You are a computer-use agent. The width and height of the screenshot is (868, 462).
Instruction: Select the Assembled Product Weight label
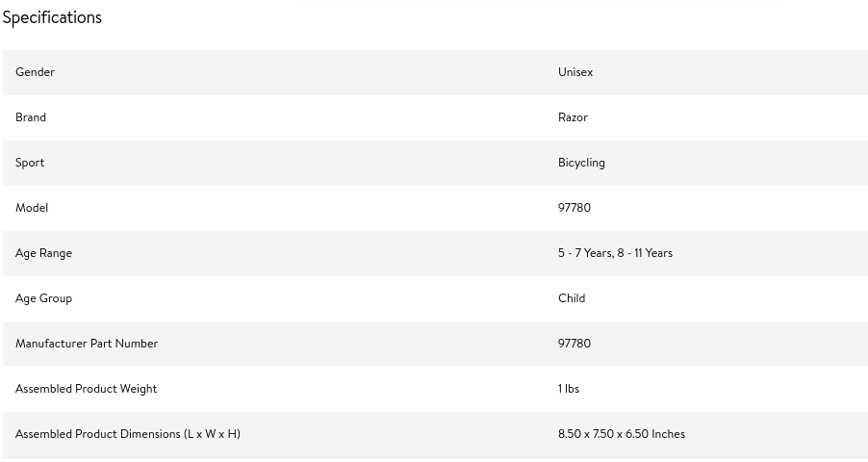point(86,389)
